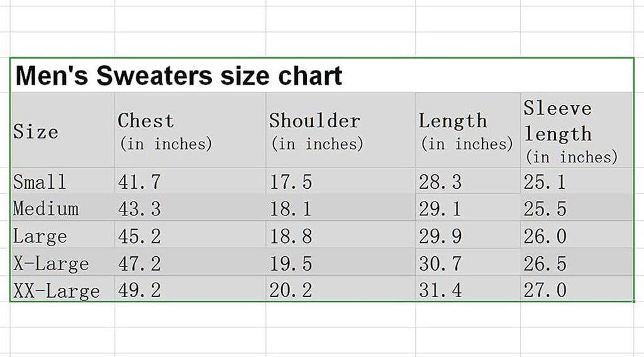This screenshot has height=357, width=644.
Task: Click the Medium sleeve length value 25.5
Action: point(545,208)
